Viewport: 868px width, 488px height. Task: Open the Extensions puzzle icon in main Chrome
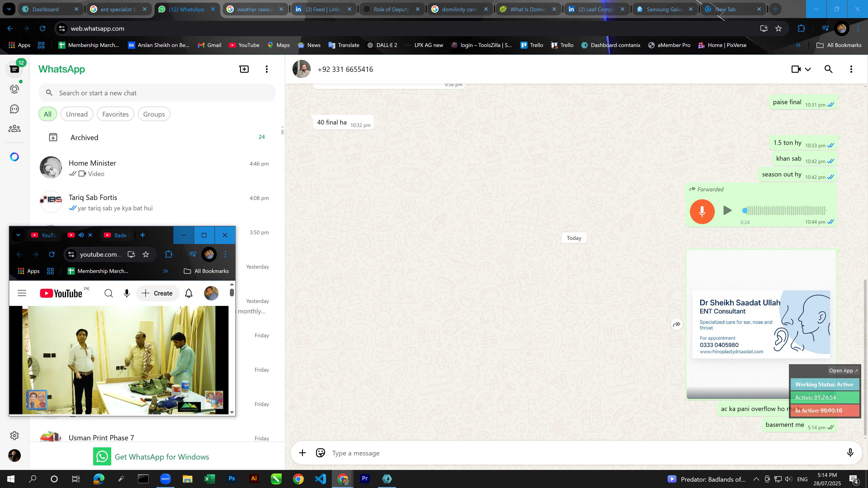(x=801, y=29)
